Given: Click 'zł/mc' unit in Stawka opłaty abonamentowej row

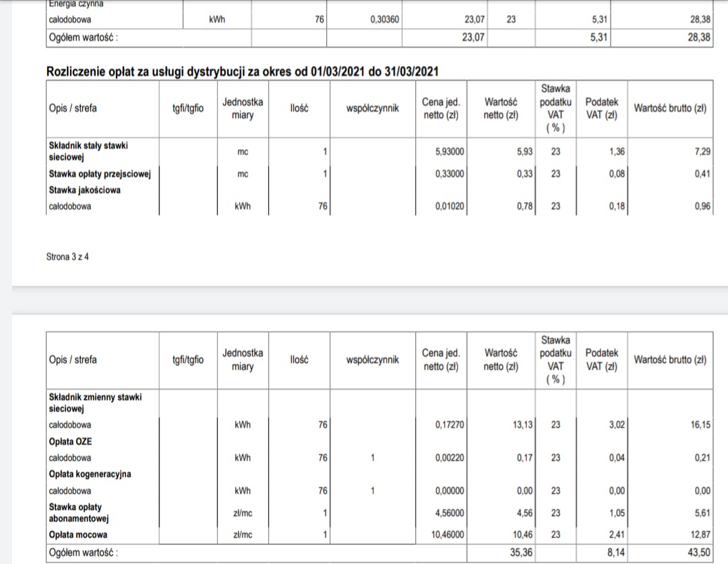Looking at the screenshot, I should 243,513.
